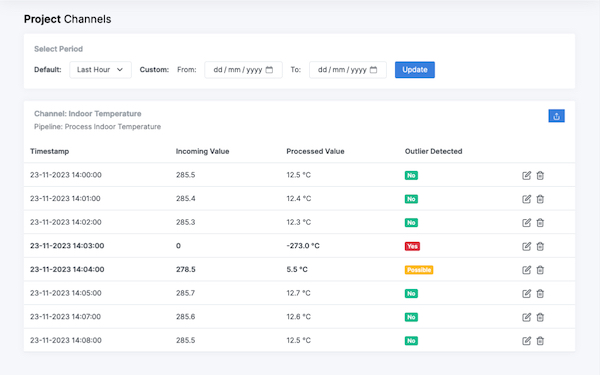Image resolution: width=600 pixels, height=375 pixels.
Task: Delete the 14:02:00 row entry
Action: pos(540,223)
